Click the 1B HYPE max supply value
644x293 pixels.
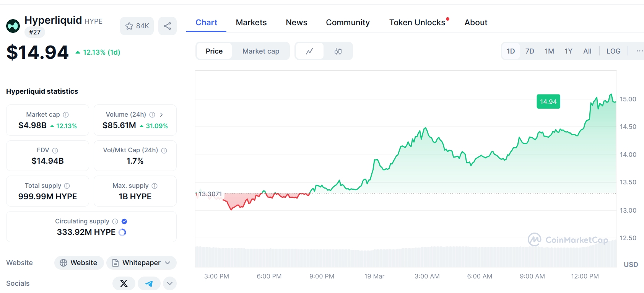pyautogui.click(x=135, y=197)
